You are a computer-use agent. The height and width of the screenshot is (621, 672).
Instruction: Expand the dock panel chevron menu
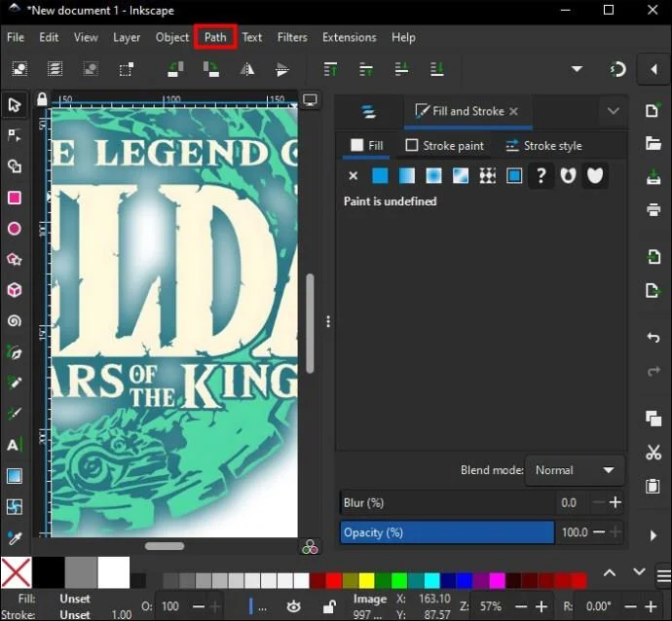click(x=614, y=111)
